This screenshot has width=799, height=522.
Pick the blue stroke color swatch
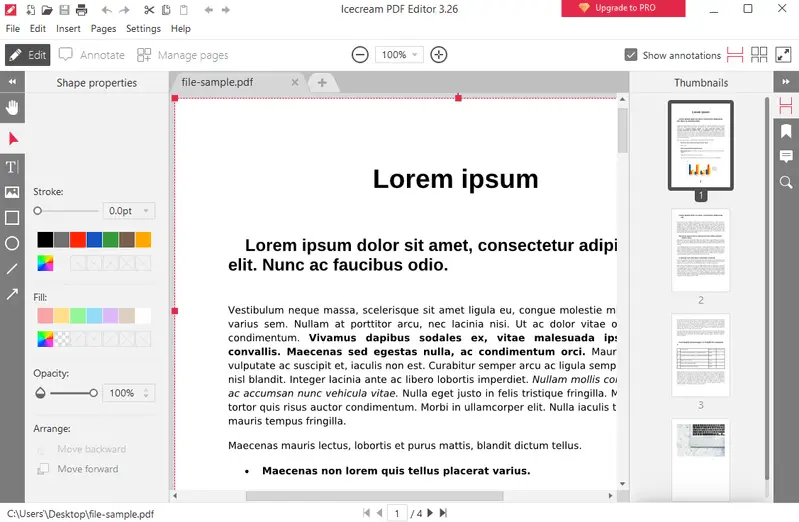(x=94, y=240)
